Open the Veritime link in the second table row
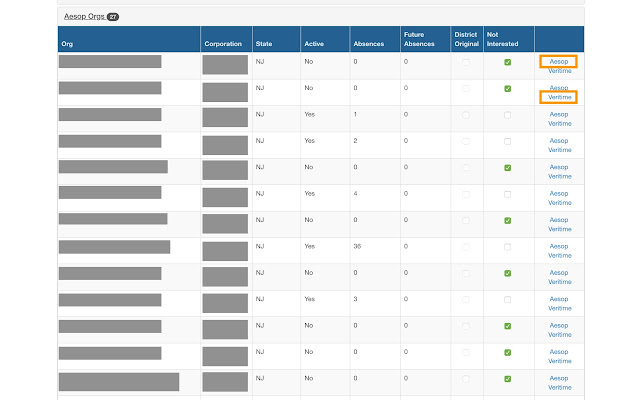Screen dimensions: 640x400 tap(560, 97)
